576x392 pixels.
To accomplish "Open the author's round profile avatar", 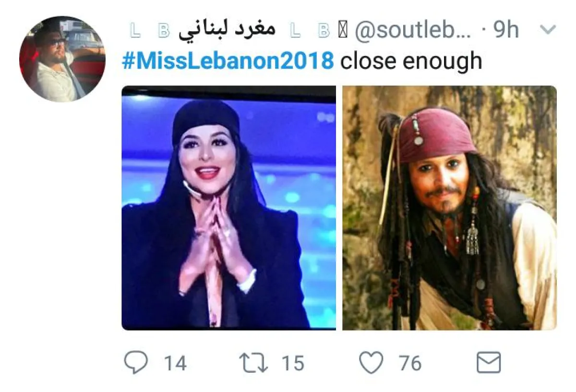I will point(62,59).
